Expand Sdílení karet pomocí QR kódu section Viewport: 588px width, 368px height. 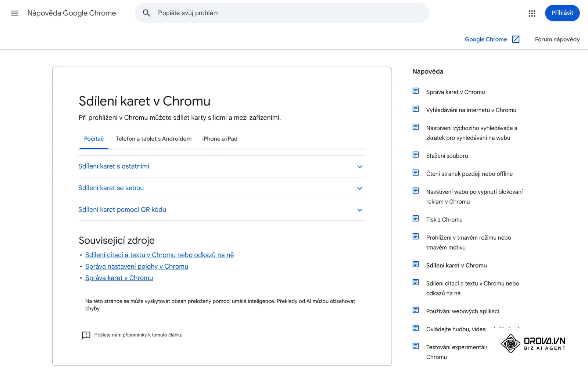(222, 210)
